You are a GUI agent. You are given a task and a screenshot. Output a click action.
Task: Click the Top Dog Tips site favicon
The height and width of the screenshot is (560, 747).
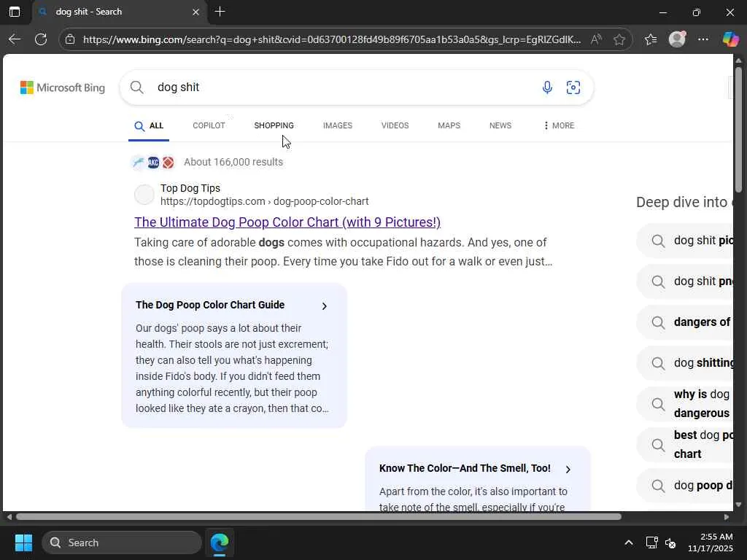144,195
